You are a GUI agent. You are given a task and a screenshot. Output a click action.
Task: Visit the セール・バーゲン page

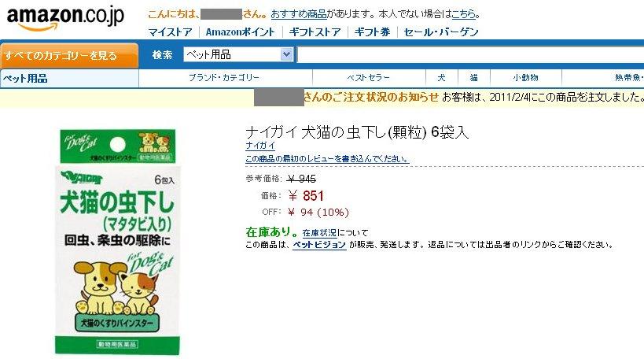(x=441, y=32)
